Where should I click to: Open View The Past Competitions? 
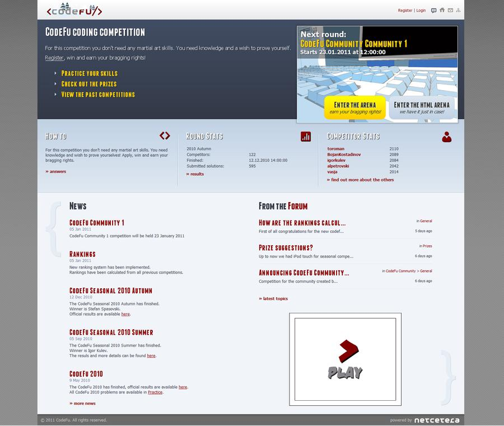(98, 95)
